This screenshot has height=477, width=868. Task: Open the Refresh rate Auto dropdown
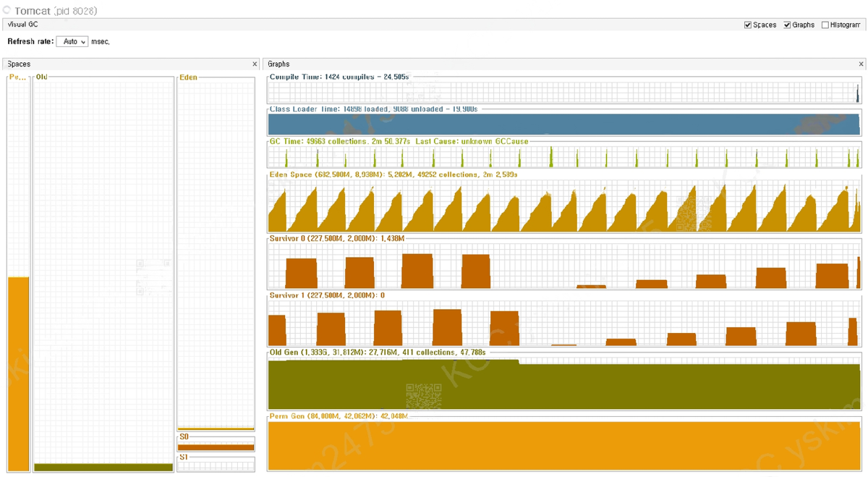pos(72,42)
